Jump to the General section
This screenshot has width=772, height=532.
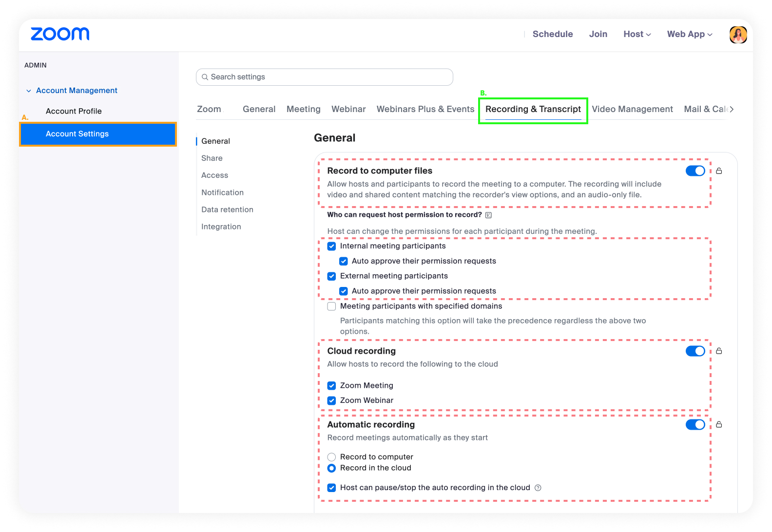click(x=216, y=141)
